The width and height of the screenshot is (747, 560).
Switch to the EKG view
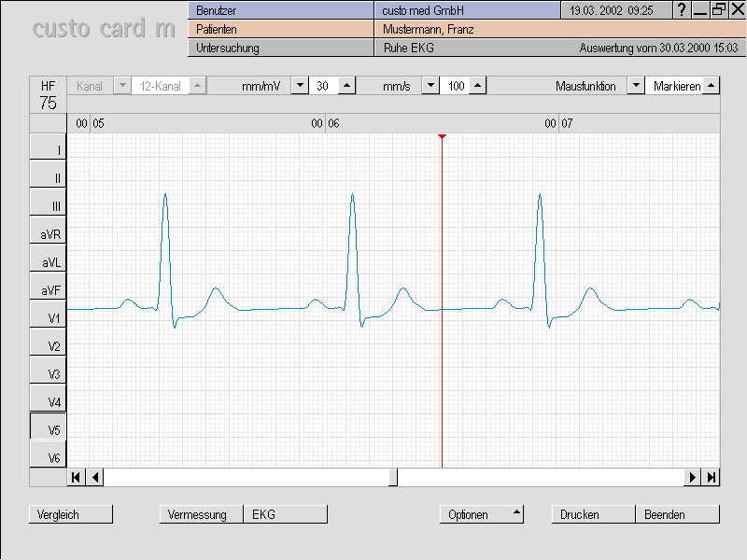pyautogui.click(x=285, y=514)
